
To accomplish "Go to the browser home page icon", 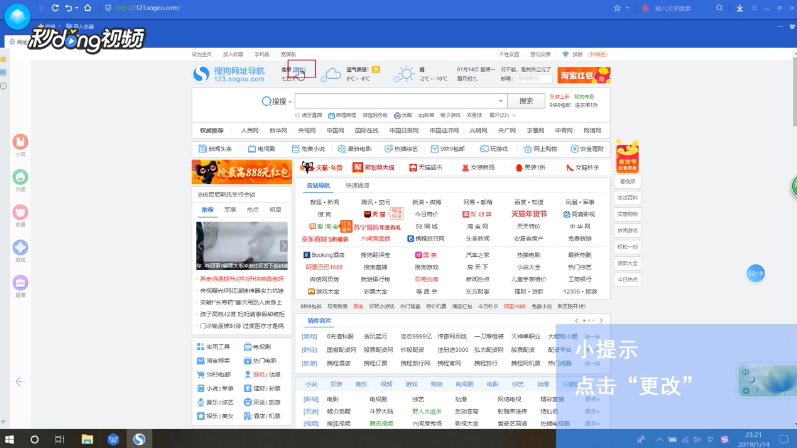I will coord(87,8).
